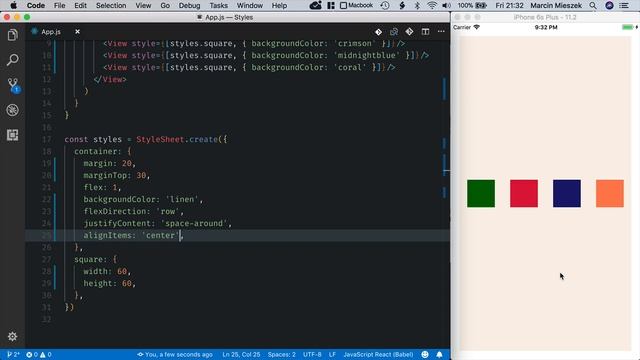Click 'height: 60,' line in square style
Image resolution: width=640 pixels, height=360 pixels.
pos(109,283)
